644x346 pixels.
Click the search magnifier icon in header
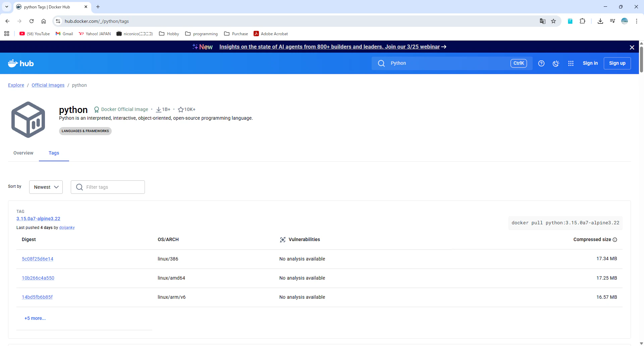(x=381, y=63)
